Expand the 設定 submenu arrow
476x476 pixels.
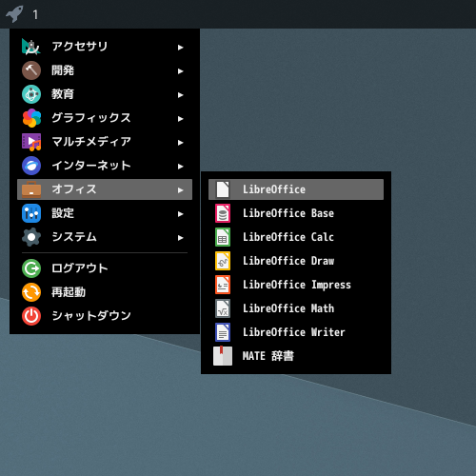pyautogui.click(x=181, y=214)
